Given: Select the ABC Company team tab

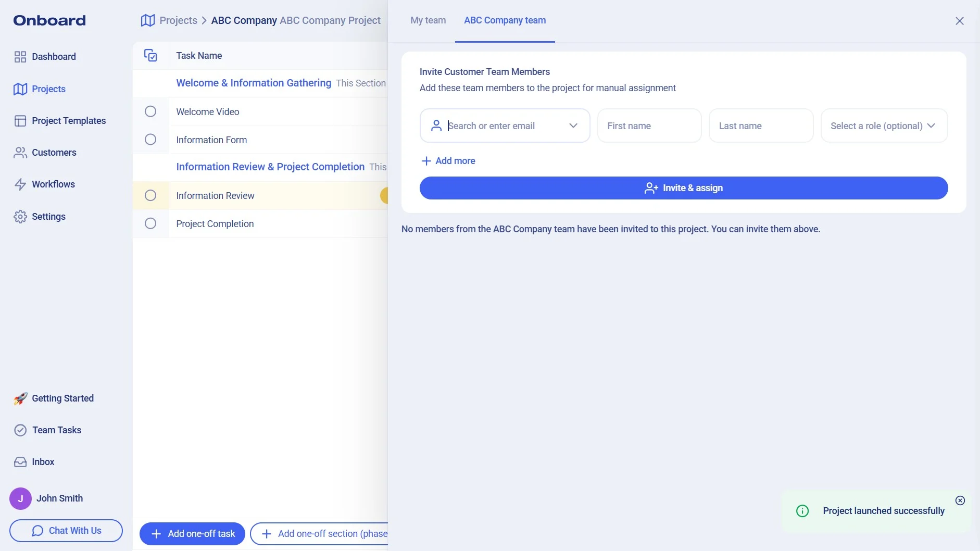Looking at the screenshot, I should tap(505, 20).
